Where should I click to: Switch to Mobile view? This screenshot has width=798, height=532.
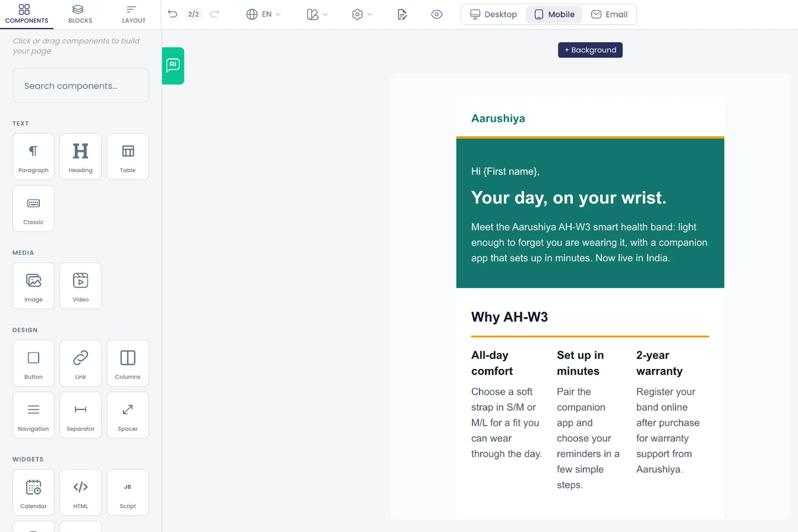pos(554,15)
